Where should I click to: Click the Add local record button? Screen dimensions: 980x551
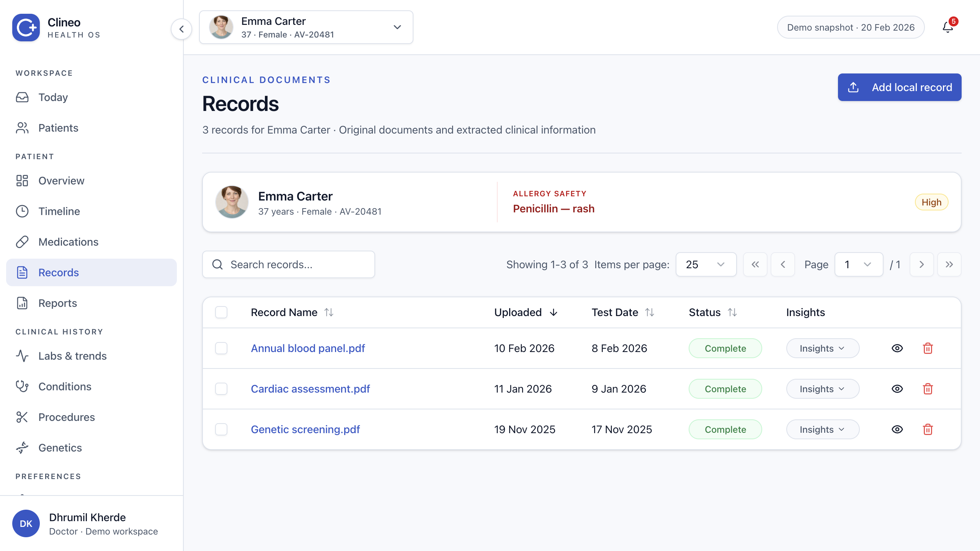point(900,87)
